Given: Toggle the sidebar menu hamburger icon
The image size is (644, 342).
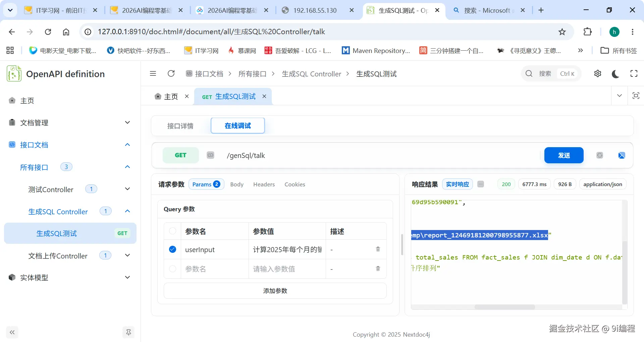Looking at the screenshot, I should tap(153, 73).
